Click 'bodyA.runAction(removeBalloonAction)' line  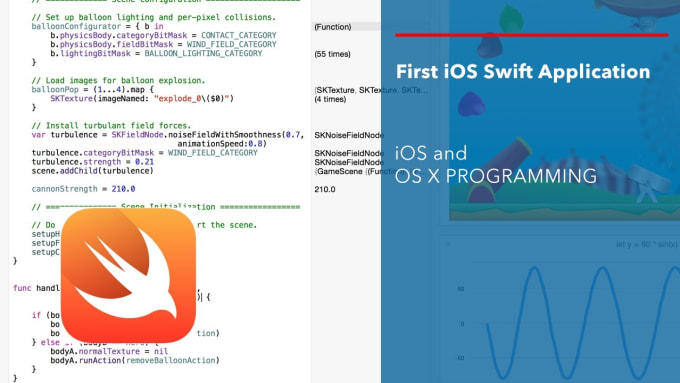click(135, 360)
